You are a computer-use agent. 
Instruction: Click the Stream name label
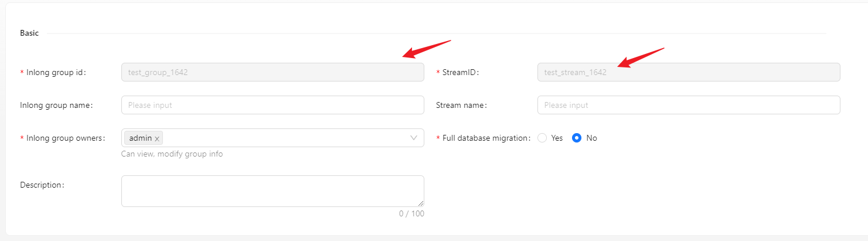(x=461, y=105)
